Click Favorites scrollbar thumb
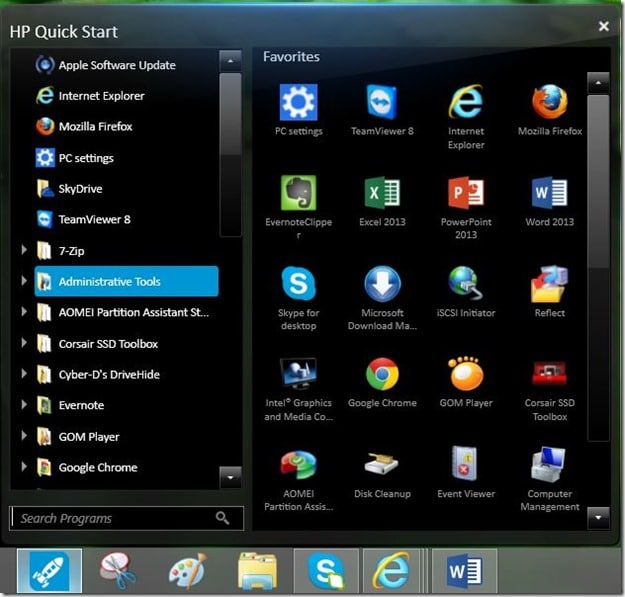 click(x=598, y=181)
